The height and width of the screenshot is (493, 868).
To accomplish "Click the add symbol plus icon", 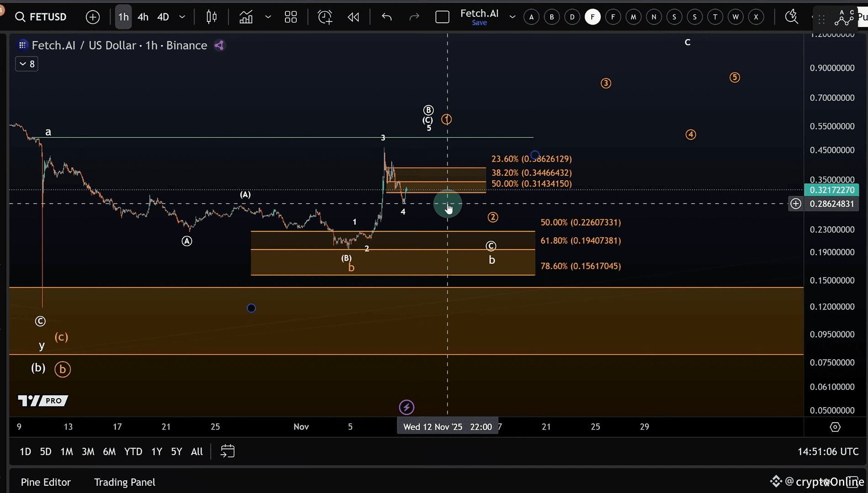I will [x=93, y=17].
